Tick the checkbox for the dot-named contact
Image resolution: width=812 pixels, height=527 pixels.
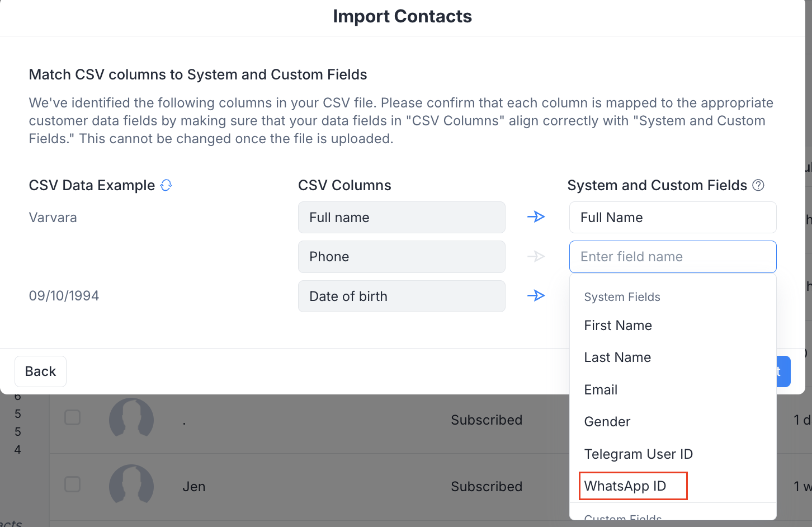pyautogui.click(x=73, y=417)
